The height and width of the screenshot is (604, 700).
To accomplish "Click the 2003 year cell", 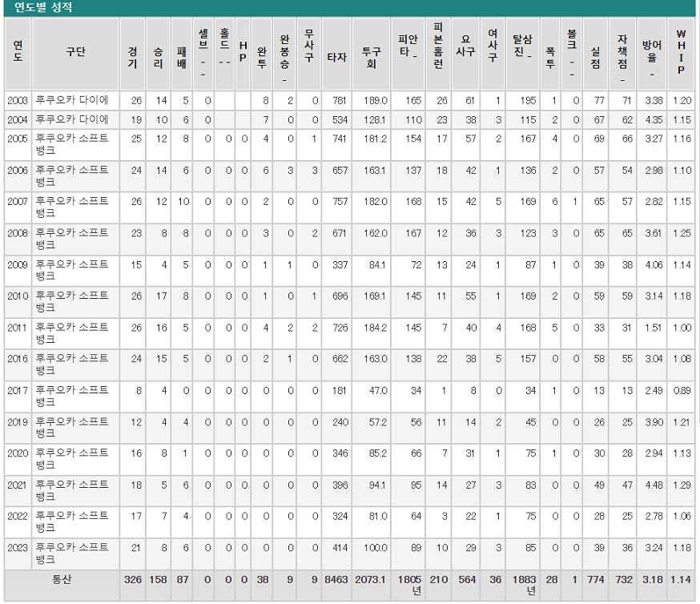I will click(x=17, y=101).
